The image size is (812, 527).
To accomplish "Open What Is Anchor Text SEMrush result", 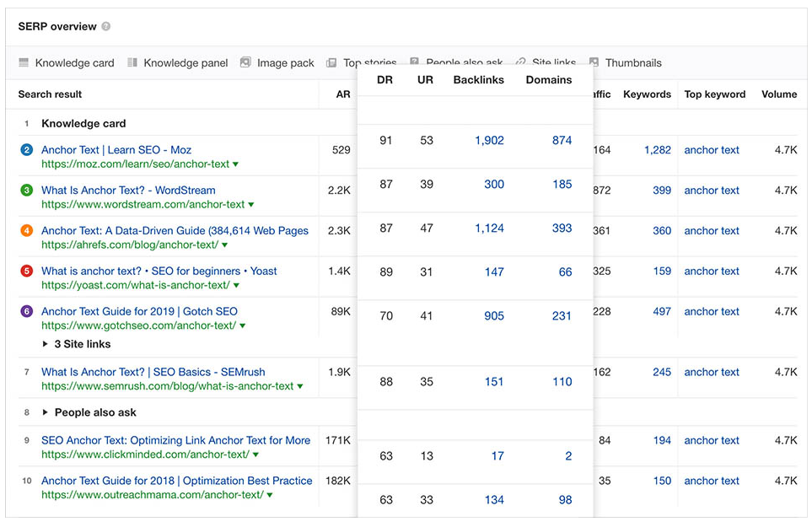I will point(153,372).
